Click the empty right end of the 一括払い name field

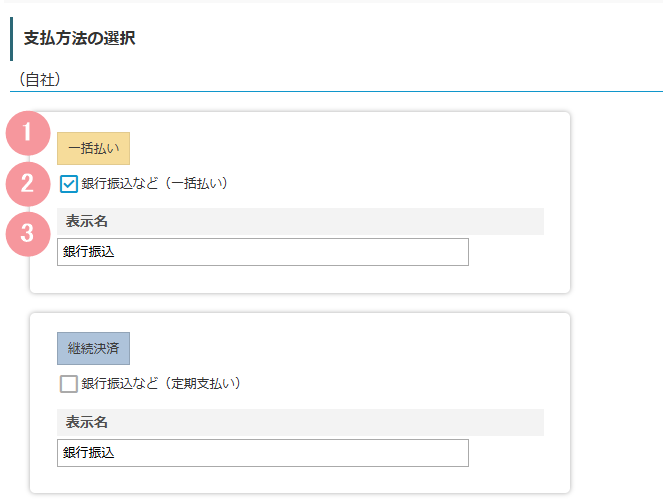pyautogui.click(x=440, y=252)
